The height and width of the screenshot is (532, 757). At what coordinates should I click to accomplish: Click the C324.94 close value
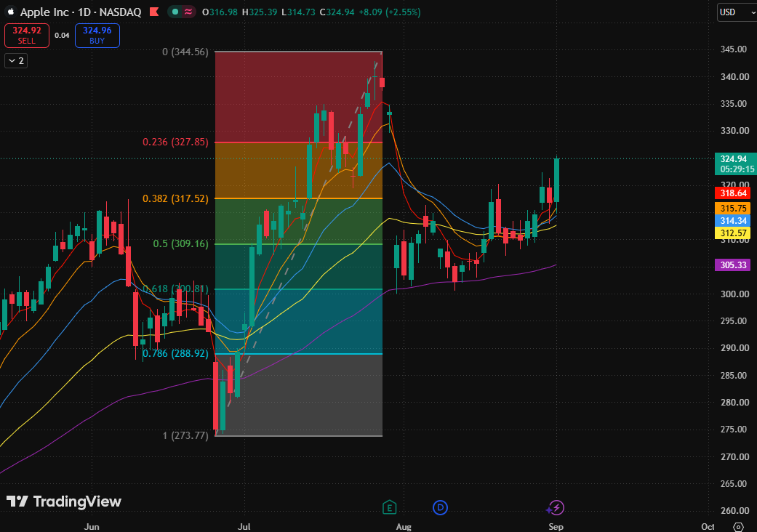coord(337,12)
